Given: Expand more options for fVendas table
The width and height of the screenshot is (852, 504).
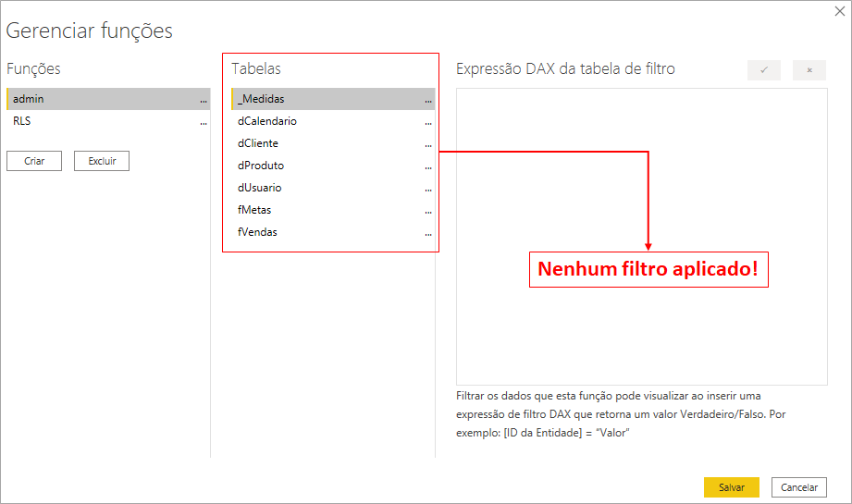Looking at the screenshot, I should tap(428, 233).
